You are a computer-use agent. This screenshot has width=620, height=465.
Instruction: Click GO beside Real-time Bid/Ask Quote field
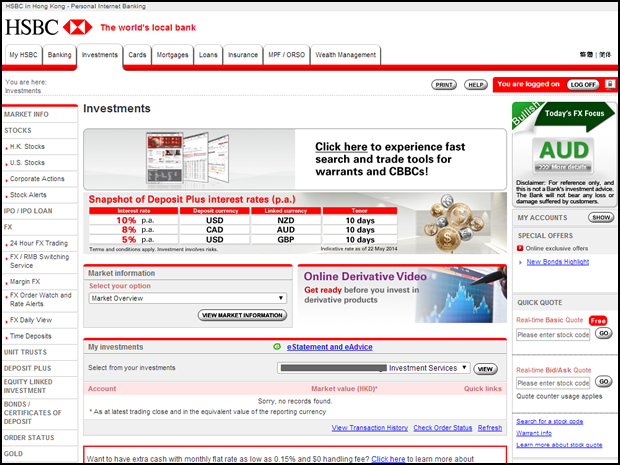click(603, 382)
